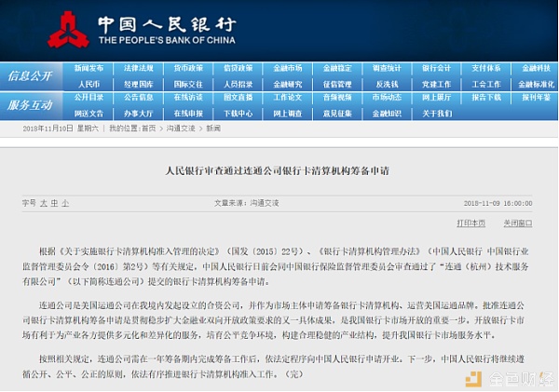Click the 服务互动 section header
Image resolution: width=559 pixels, height=392 pixels.
31,105
